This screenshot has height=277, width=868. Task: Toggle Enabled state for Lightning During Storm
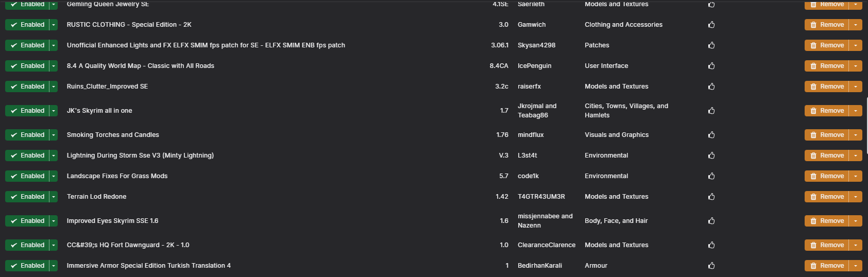27,155
